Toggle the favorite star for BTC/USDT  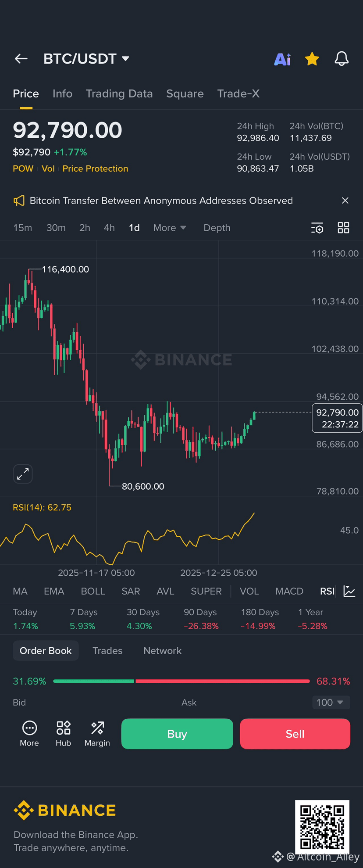point(312,59)
